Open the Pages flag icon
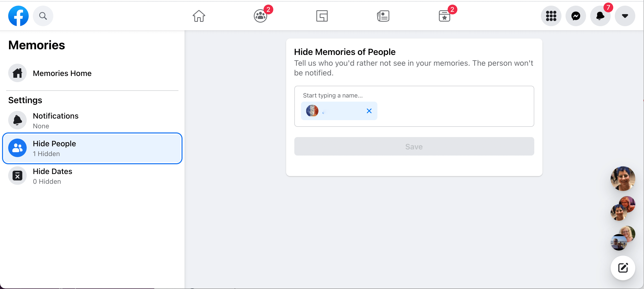The height and width of the screenshot is (289, 644). [322, 16]
